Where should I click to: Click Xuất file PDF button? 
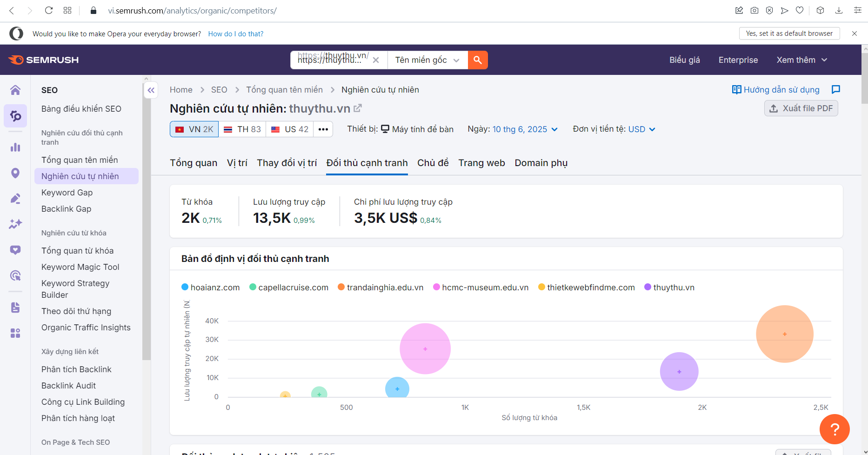tap(801, 108)
